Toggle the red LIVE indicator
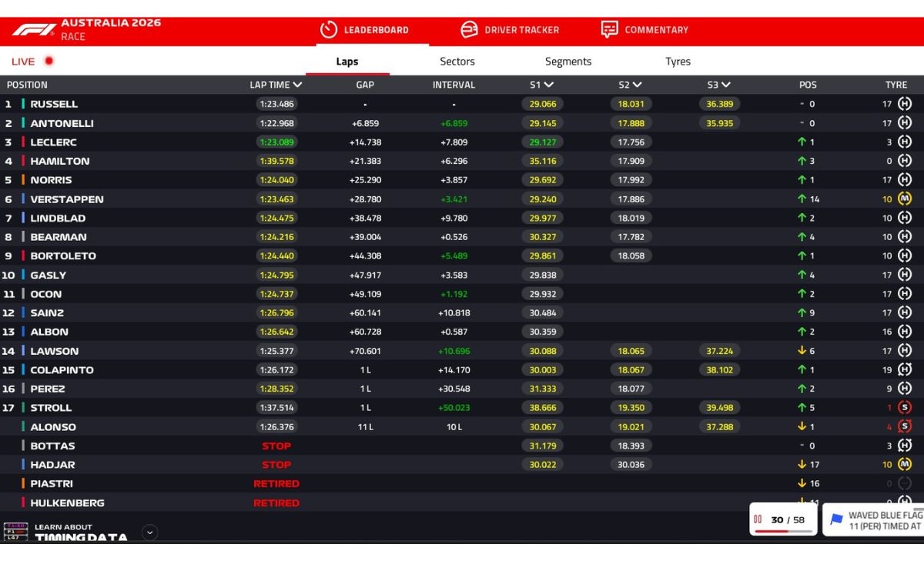This screenshot has height=561, width=924. (x=49, y=62)
